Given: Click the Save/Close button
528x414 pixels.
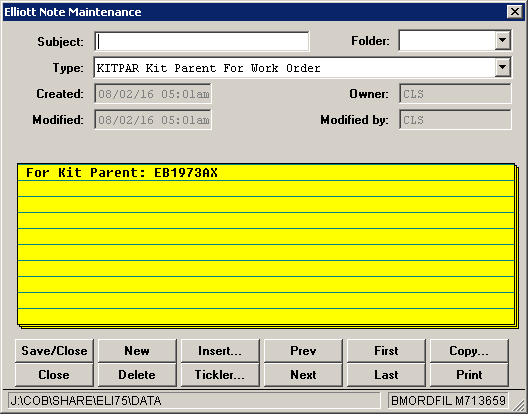Looking at the screenshot, I should 54,351.
